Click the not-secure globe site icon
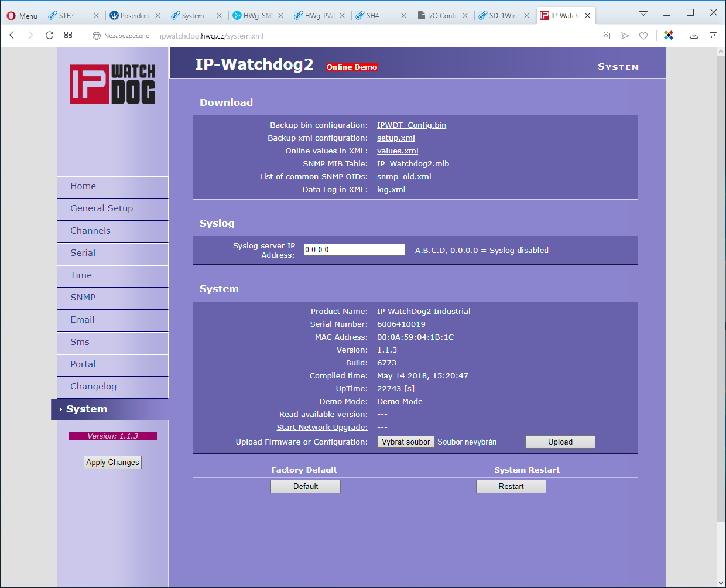The height and width of the screenshot is (588, 726). pos(97,36)
